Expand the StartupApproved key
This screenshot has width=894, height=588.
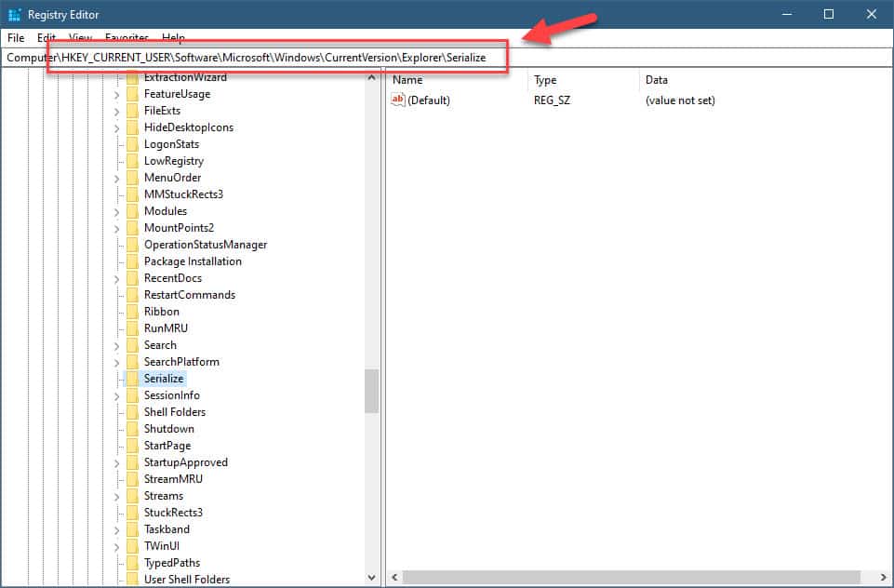click(x=116, y=463)
